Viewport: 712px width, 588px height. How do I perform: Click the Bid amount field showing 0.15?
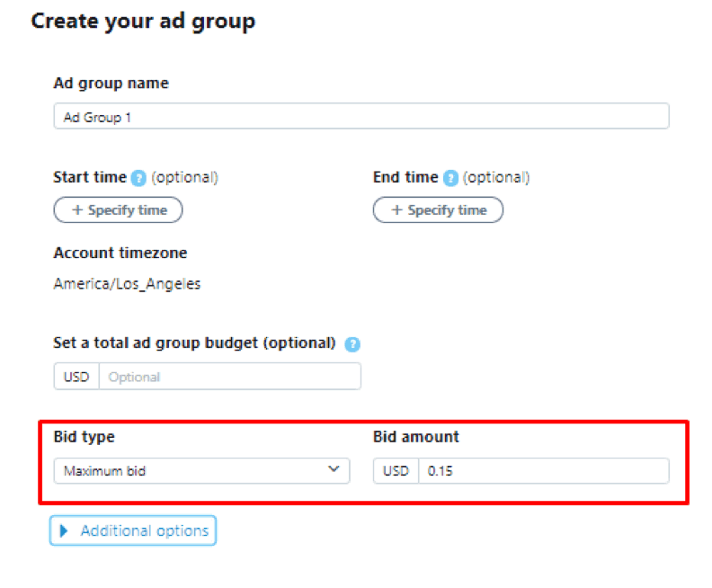(543, 470)
